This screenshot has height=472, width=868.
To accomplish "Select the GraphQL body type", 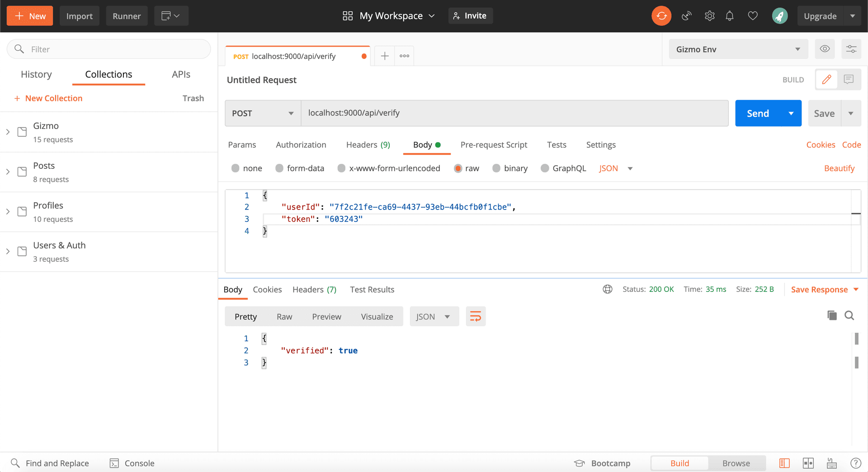I will (545, 168).
